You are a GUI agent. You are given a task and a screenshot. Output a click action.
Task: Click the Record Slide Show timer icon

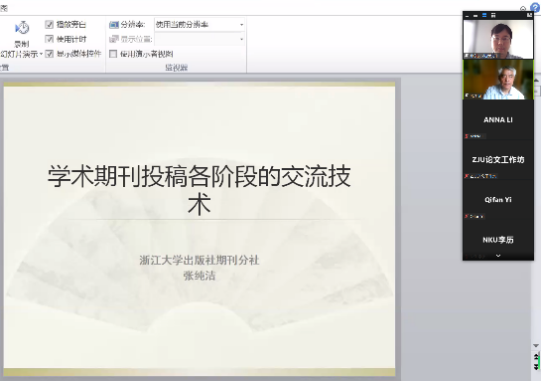[22, 28]
